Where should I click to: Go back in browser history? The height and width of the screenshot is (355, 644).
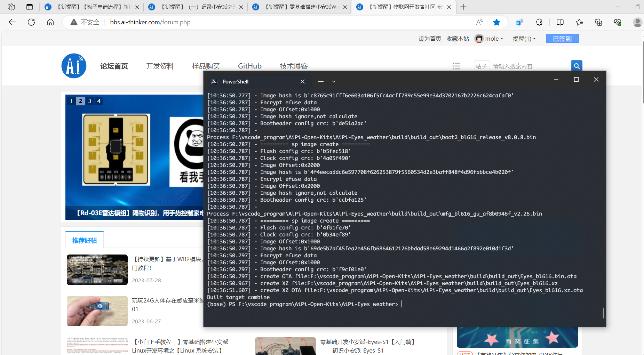12,22
